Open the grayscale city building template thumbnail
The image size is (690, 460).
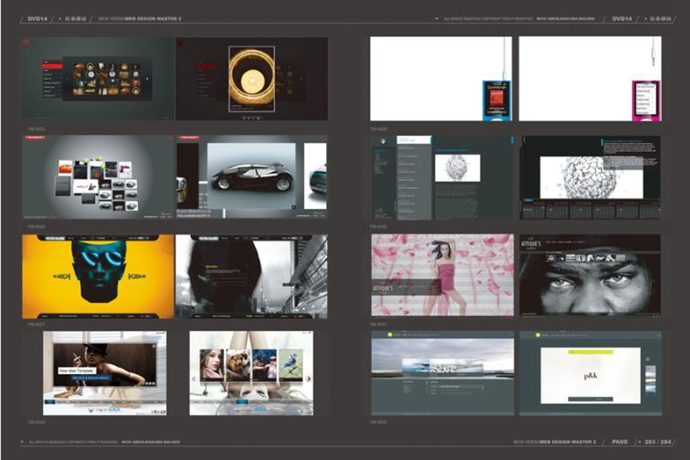pos(252,276)
